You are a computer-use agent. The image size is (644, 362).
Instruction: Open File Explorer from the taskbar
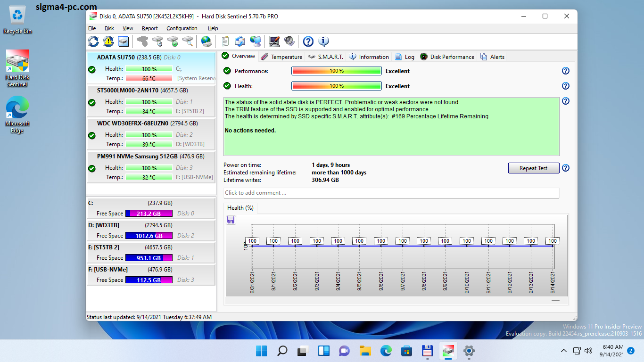click(x=365, y=351)
